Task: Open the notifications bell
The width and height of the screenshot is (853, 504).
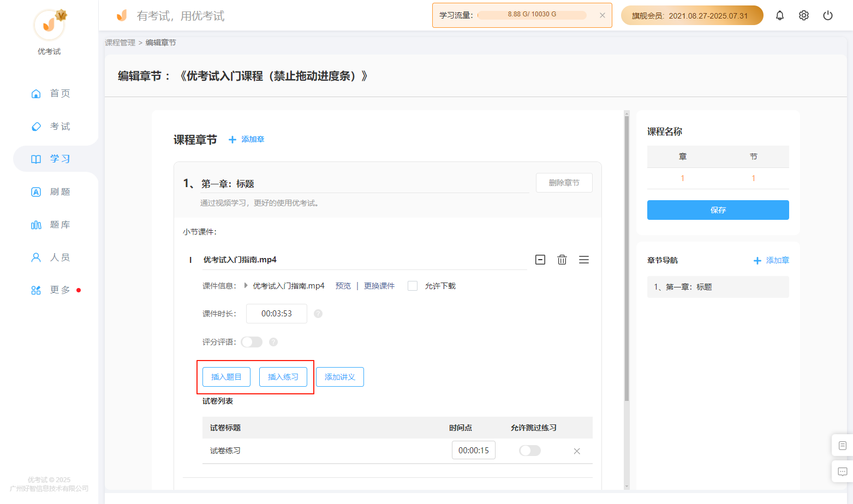Action: [x=780, y=15]
